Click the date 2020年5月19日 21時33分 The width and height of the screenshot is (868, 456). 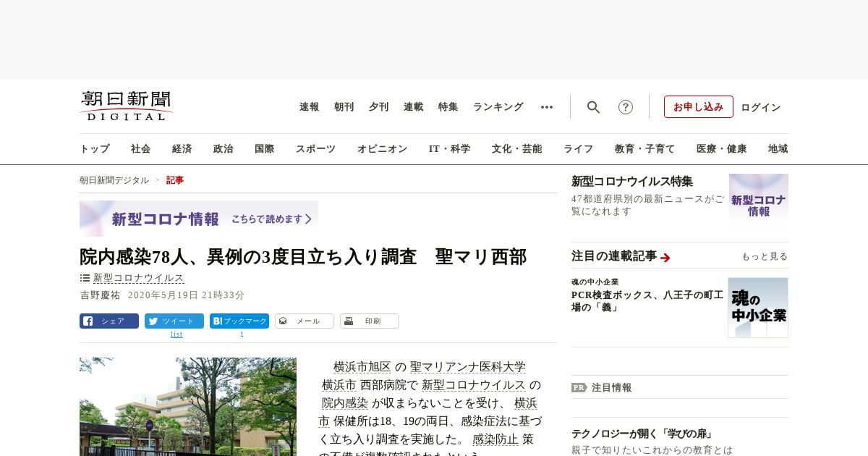187,295
